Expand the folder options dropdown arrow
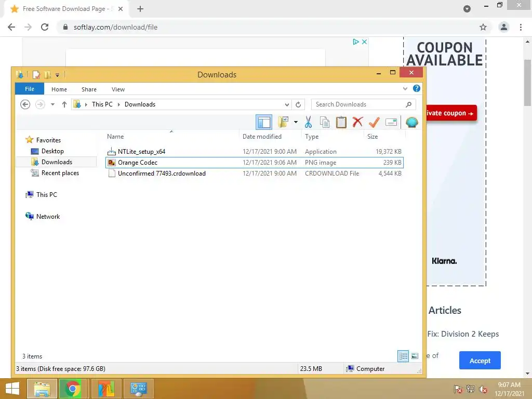The width and height of the screenshot is (532, 399). coord(296,122)
